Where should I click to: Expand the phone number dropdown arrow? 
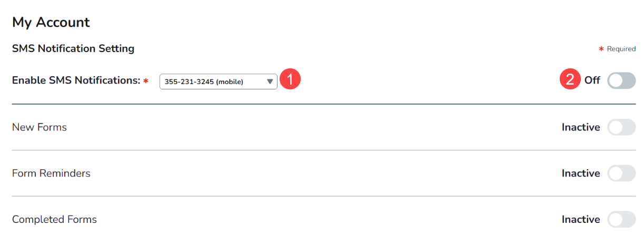[x=270, y=81]
